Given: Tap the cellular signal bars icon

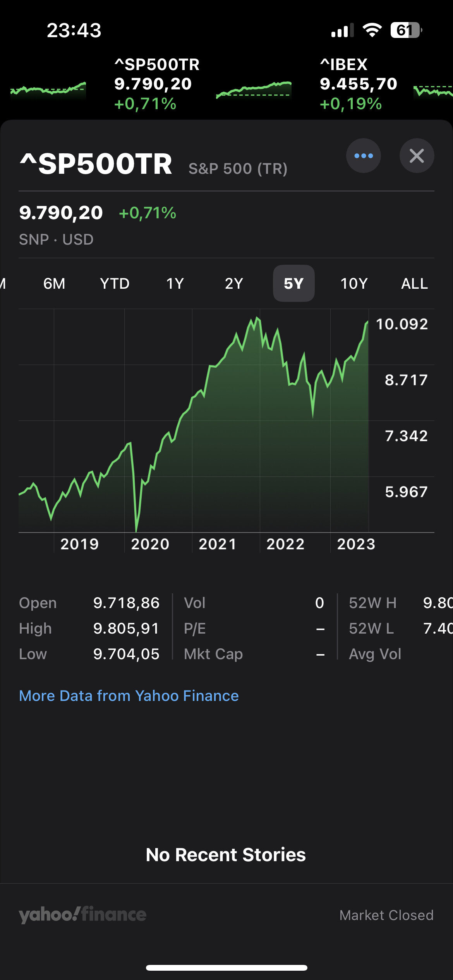Looking at the screenshot, I should point(342,30).
